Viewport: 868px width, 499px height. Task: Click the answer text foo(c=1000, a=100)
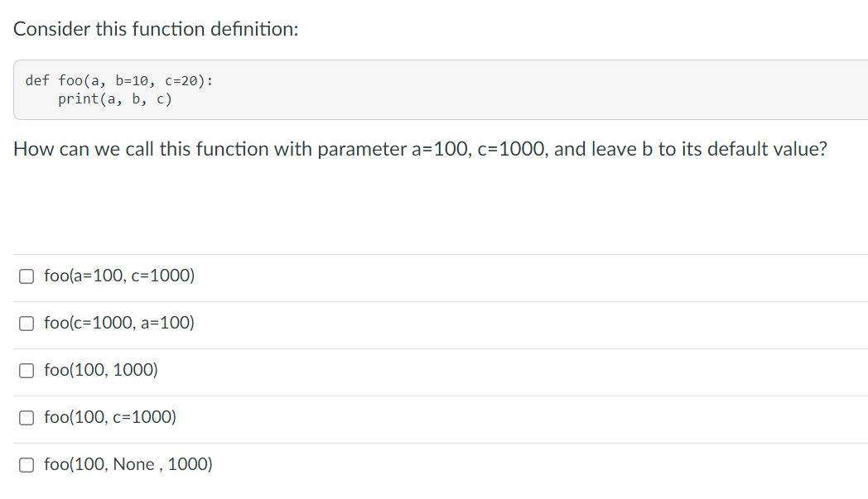(x=119, y=323)
